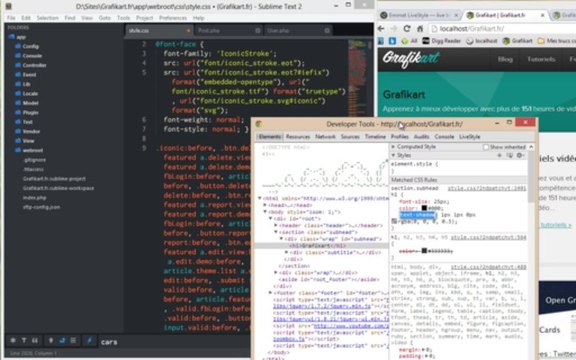This screenshot has width=576, height=360.
Task: Open the Resources tab in DevTools
Action: point(298,137)
